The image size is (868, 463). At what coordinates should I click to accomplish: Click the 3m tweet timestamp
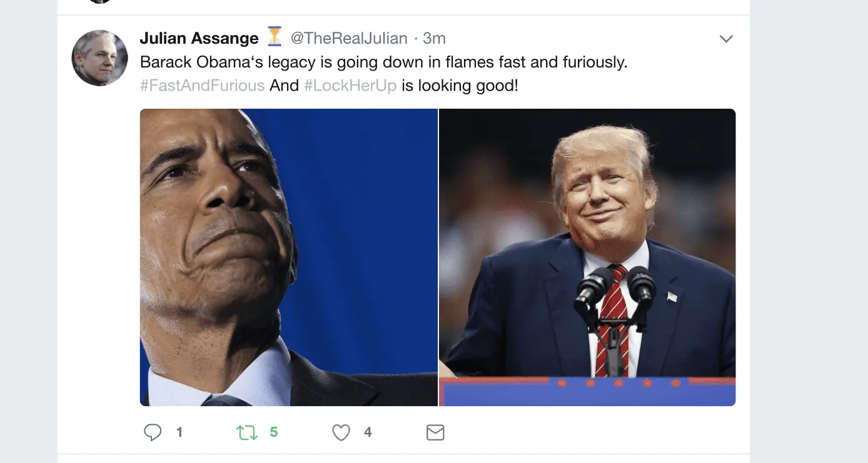[x=434, y=39]
